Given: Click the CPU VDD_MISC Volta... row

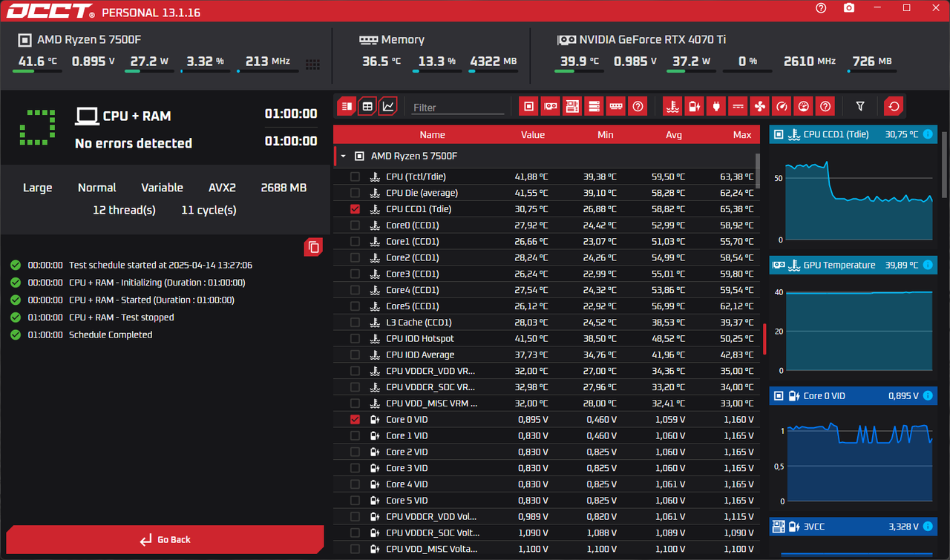Looking at the screenshot, I should 546,549.
